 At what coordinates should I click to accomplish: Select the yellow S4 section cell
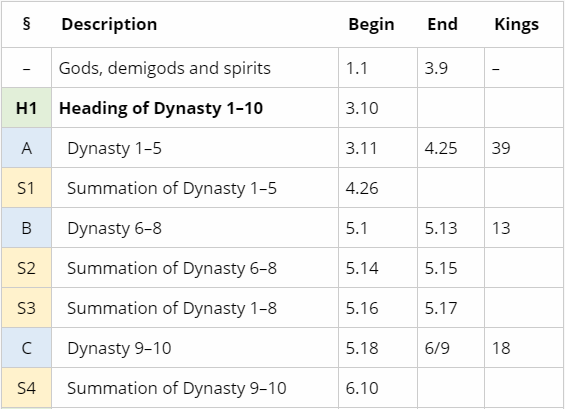pyautogui.click(x=26, y=388)
